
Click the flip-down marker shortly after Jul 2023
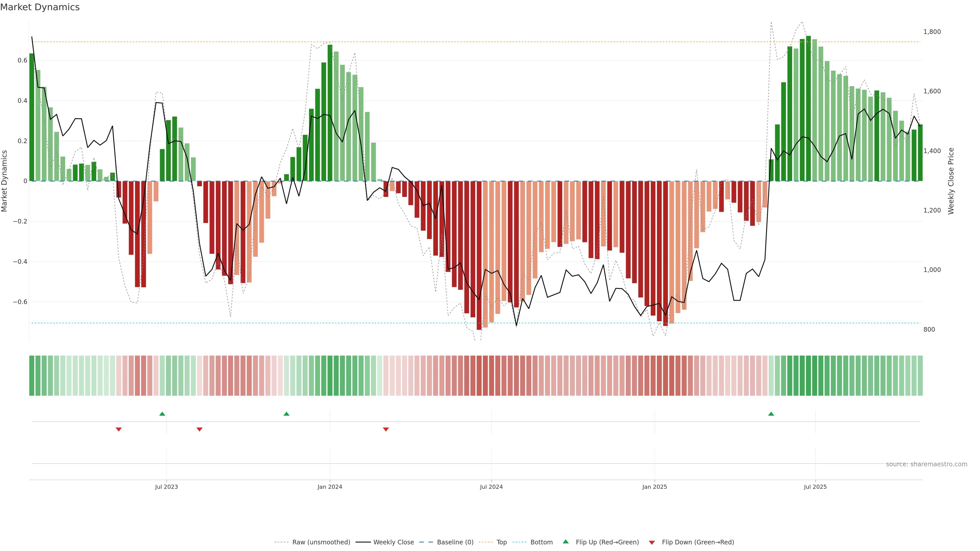pyautogui.click(x=199, y=429)
